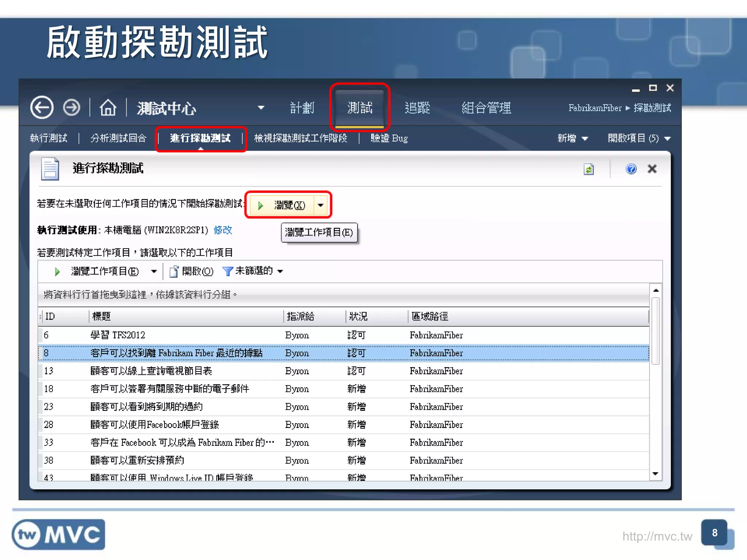Screen dimensions: 747x560
Task: Open the arrow beside toolbar 瀏覽工作項目(E)
Action: (x=154, y=272)
